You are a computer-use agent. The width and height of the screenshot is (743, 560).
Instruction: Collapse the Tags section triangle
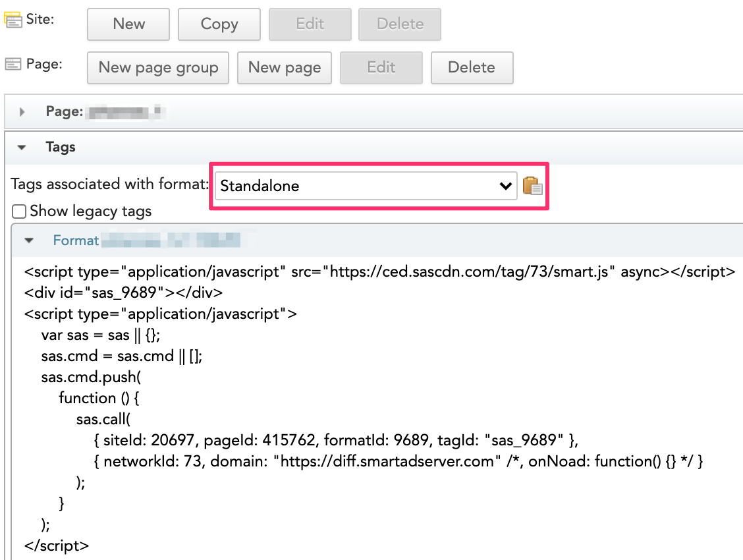pyautogui.click(x=22, y=148)
